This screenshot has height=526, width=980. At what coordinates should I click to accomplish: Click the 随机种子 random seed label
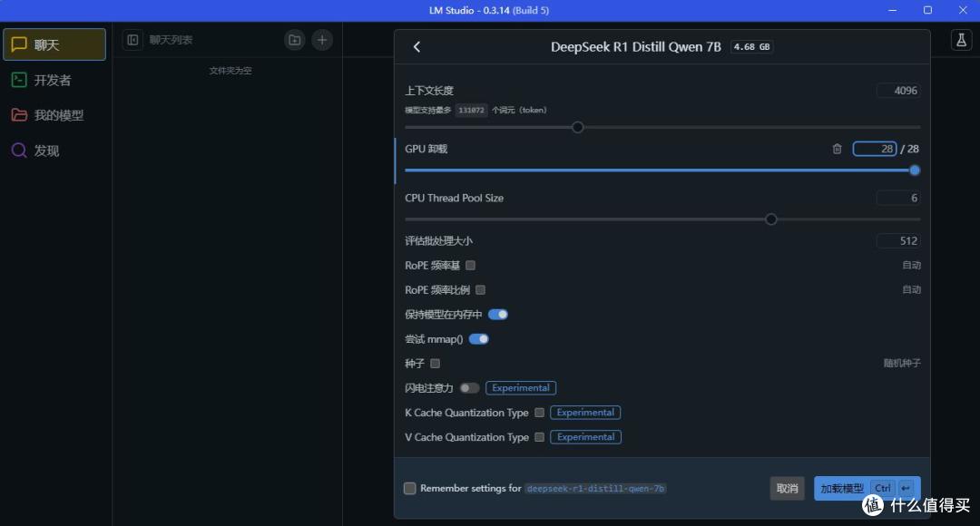click(902, 363)
